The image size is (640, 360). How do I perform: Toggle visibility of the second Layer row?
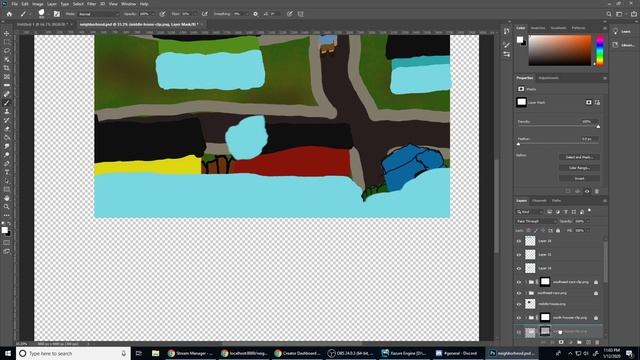pos(519,255)
